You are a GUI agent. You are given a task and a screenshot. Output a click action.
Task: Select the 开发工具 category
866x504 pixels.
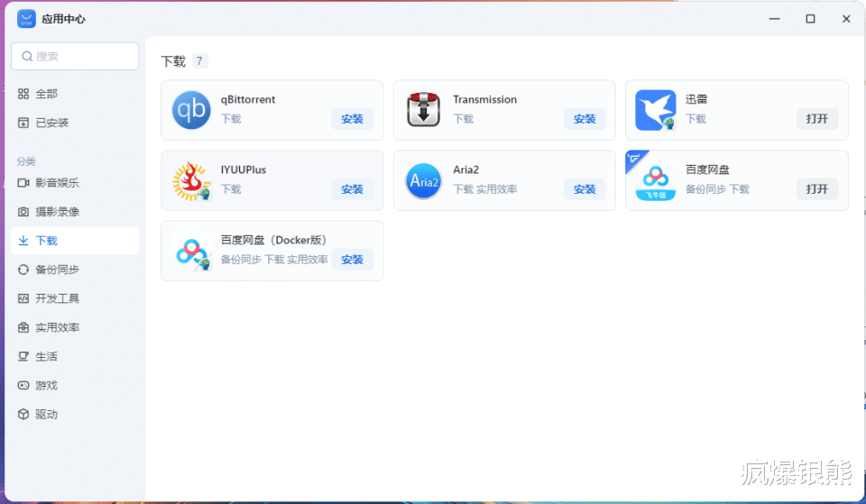(75, 298)
